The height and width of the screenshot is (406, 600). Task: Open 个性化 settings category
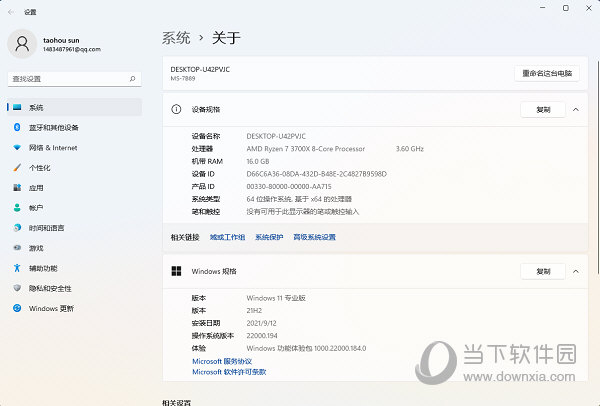[x=75, y=168]
